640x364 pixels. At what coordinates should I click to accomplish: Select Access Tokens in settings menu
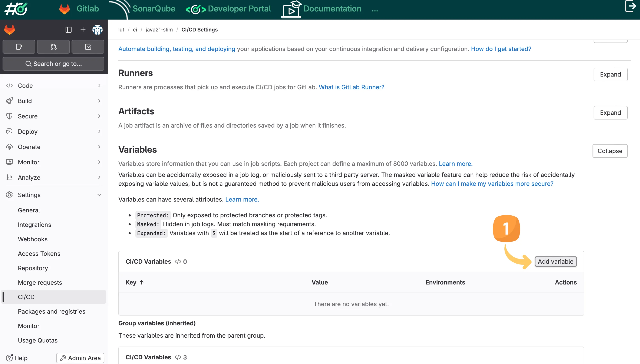39,253
